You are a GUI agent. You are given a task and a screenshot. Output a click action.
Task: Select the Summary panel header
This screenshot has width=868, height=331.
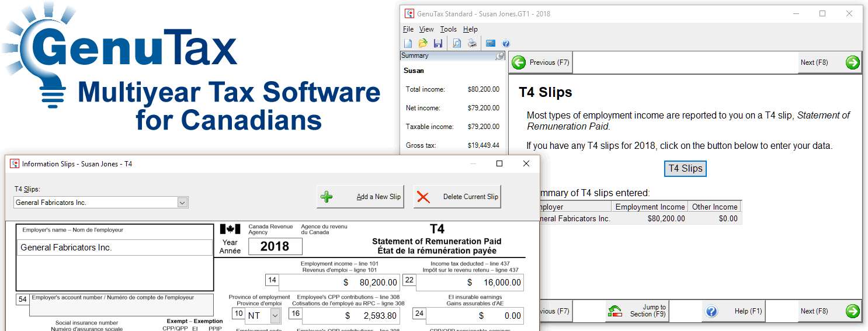(453, 56)
